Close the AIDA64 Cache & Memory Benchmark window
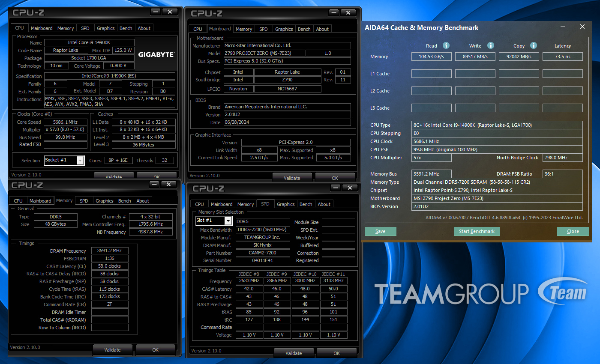This screenshot has height=364, width=600. tap(582, 27)
